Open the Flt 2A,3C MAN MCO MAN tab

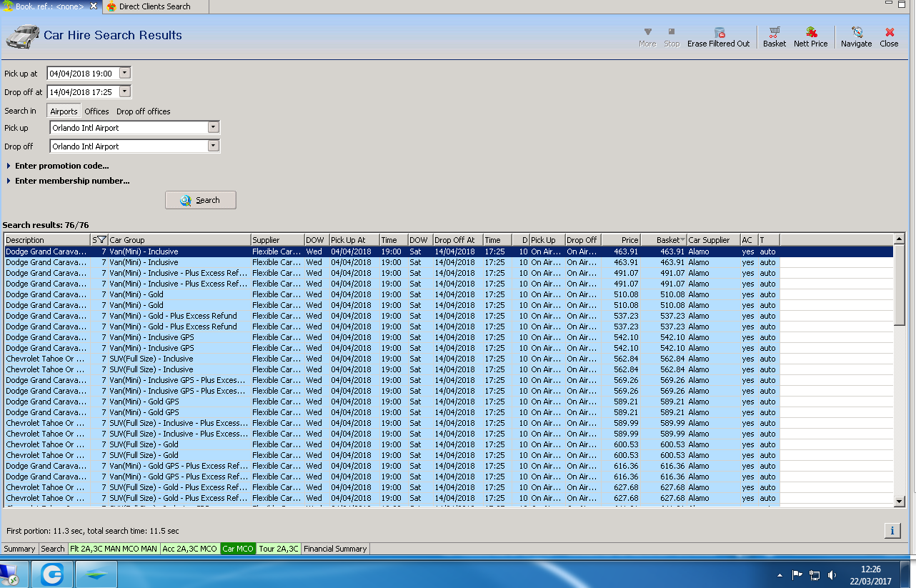[114, 549]
